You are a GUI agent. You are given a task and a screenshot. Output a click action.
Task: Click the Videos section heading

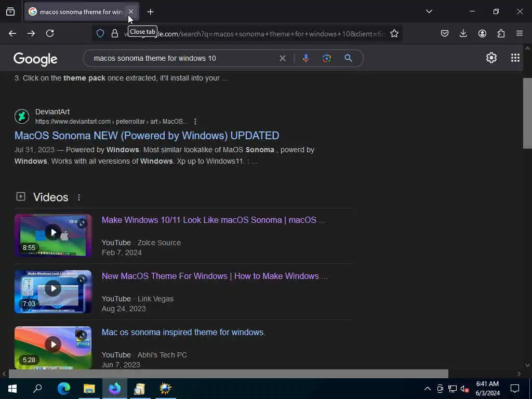[50, 197]
